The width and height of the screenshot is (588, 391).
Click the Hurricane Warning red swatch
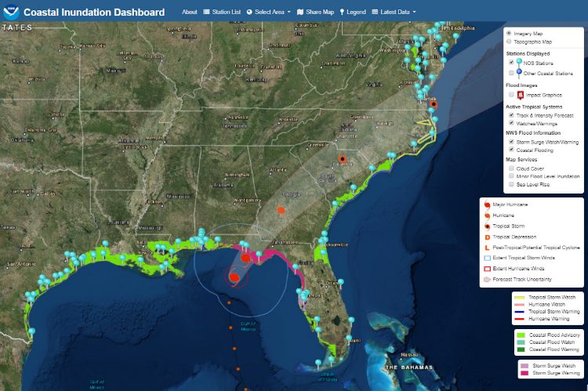coord(519,319)
